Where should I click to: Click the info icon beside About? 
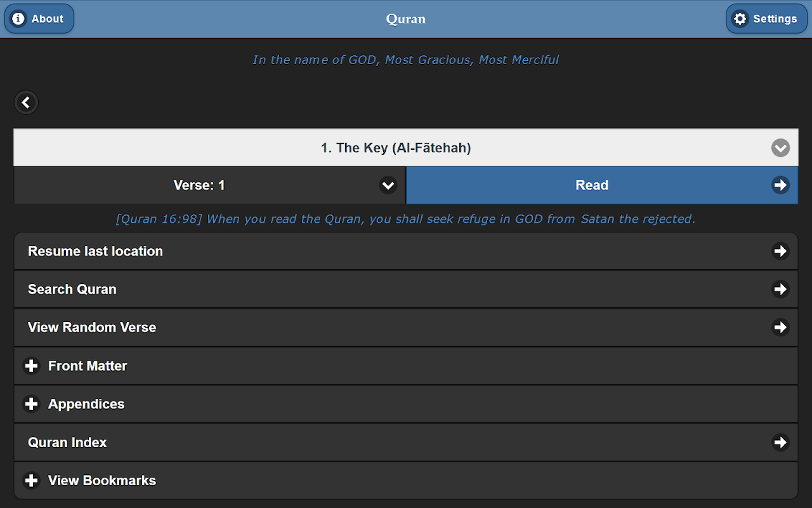(x=19, y=18)
